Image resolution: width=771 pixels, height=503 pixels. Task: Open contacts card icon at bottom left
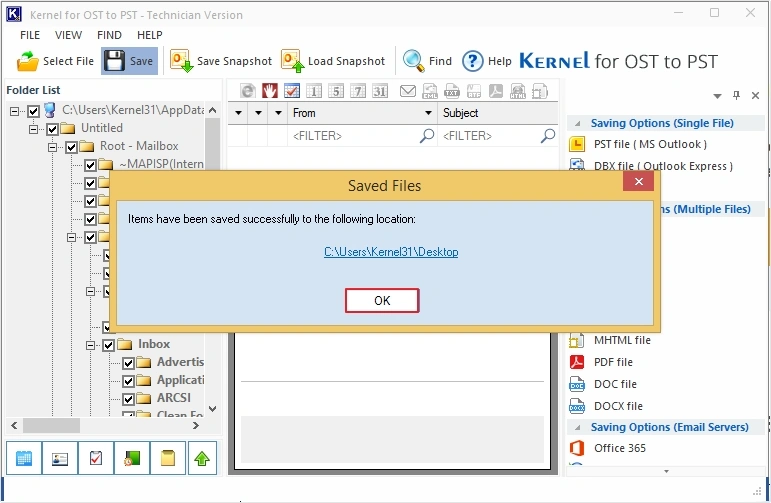click(59, 458)
